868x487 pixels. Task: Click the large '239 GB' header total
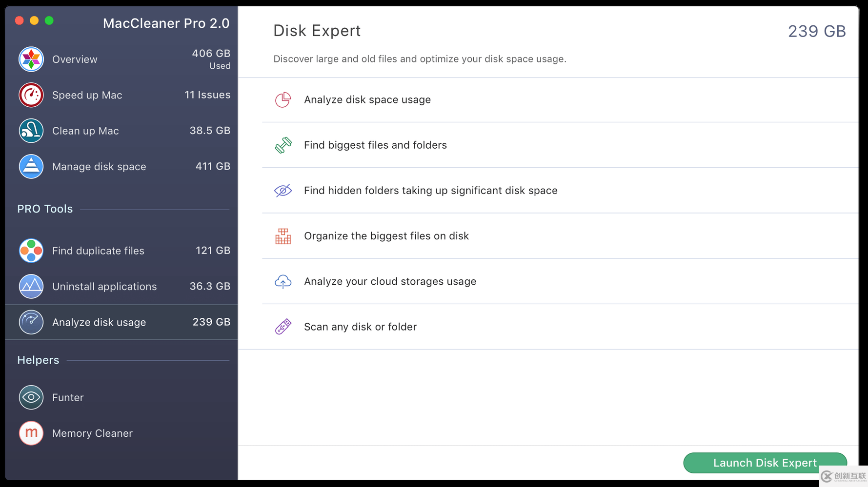click(817, 31)
